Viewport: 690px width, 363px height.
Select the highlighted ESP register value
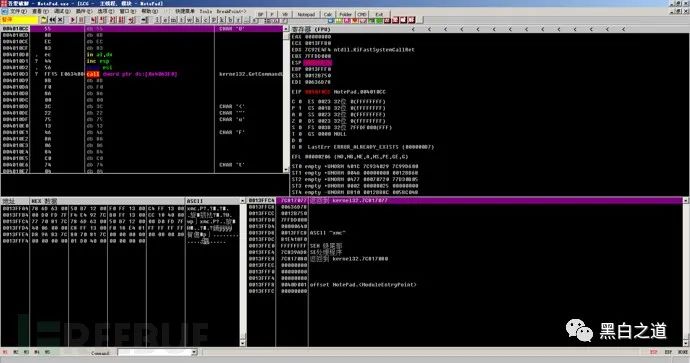click(317, 63)
